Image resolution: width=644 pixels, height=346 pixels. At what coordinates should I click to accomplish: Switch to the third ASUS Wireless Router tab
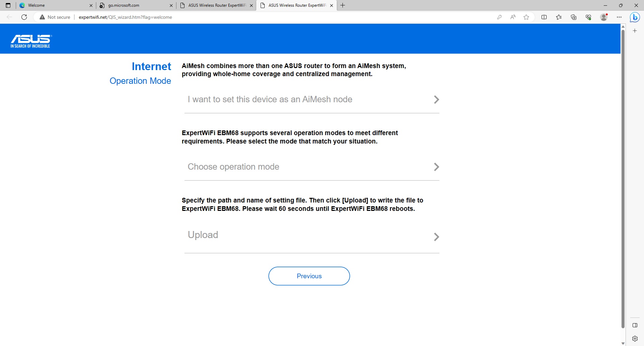tap(216, 5)
